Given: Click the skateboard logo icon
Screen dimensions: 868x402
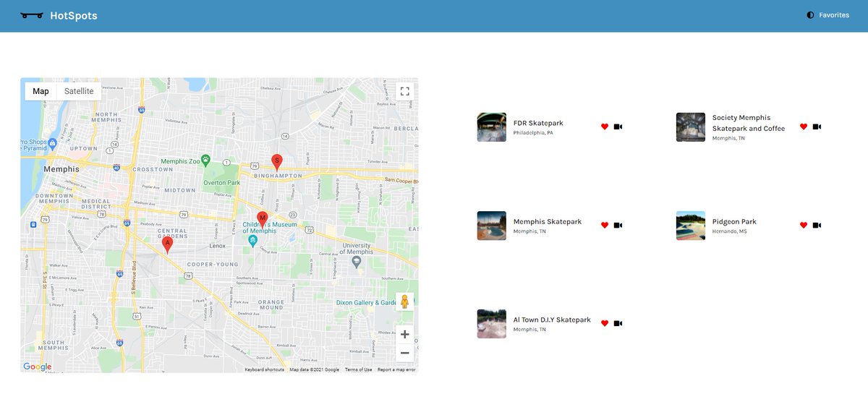Looking at the screenshot, I should click(32, 15).
